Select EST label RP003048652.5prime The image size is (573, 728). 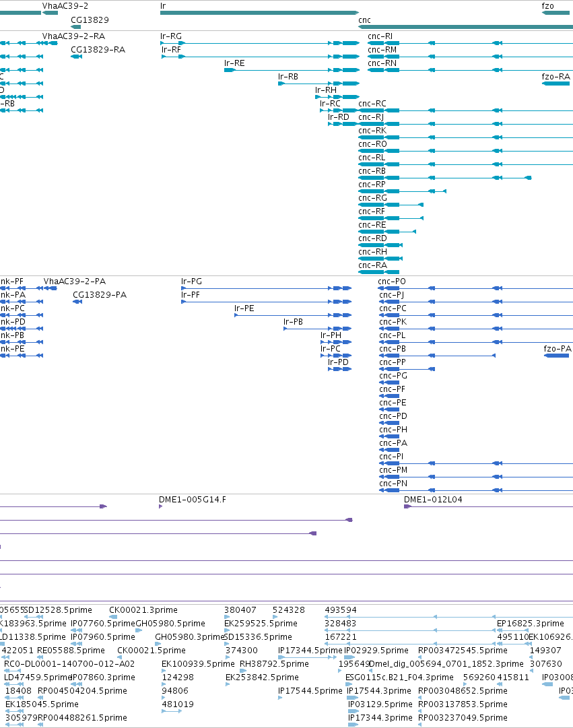point(463,691)
